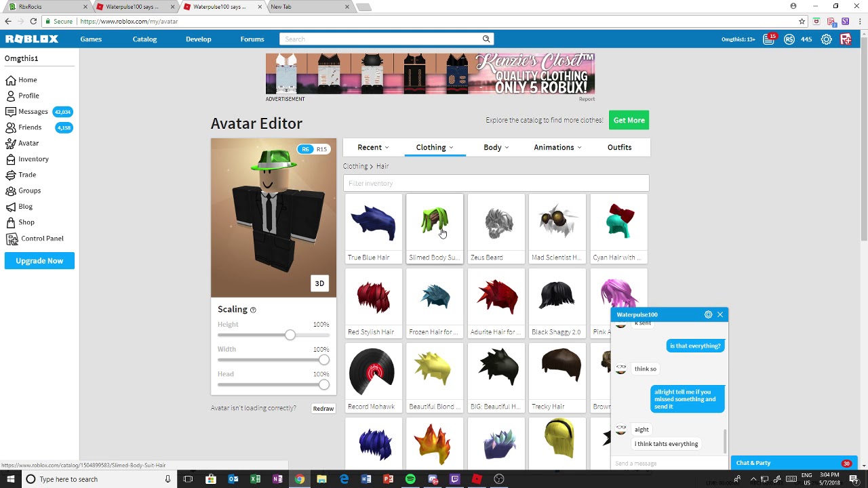
Task: Select the Slimed Body Suit Hair item
Action: click(435, 229)
